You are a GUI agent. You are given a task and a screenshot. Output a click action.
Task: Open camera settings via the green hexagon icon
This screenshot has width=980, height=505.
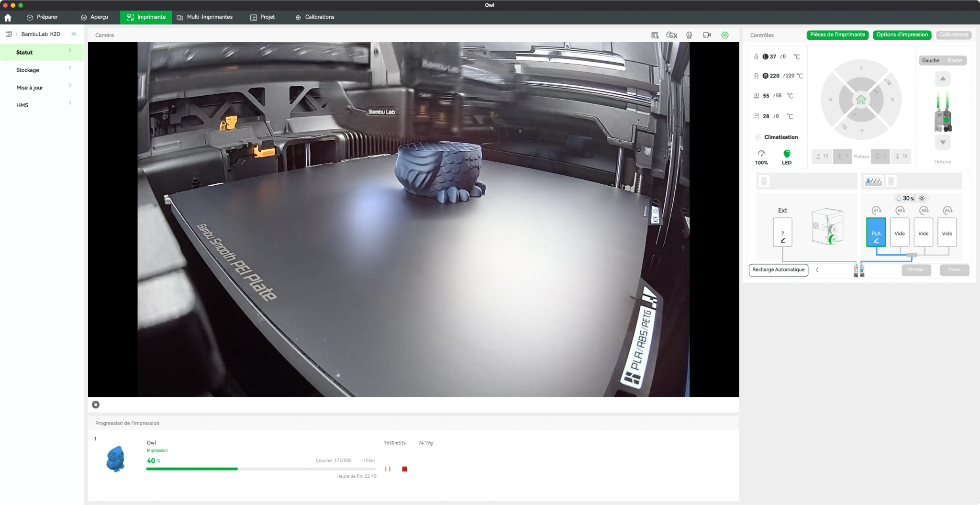pyautogui.click(x=725, y=35)
